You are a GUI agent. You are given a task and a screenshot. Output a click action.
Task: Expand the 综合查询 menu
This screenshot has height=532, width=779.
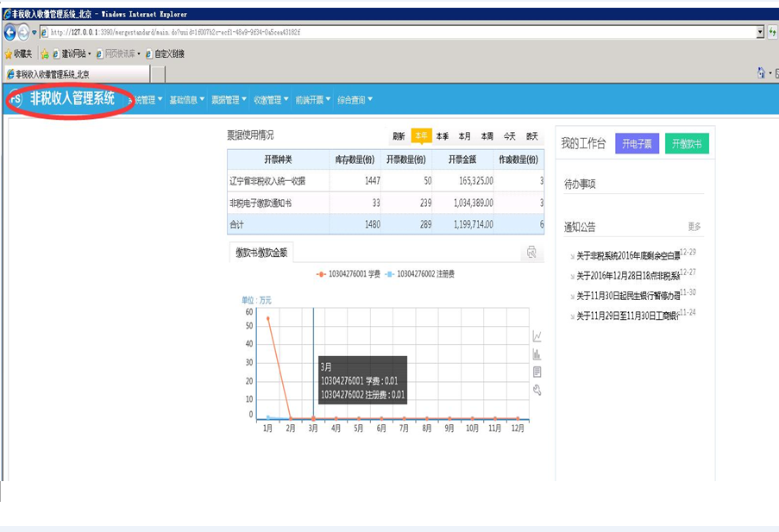(x=355, y=100)
